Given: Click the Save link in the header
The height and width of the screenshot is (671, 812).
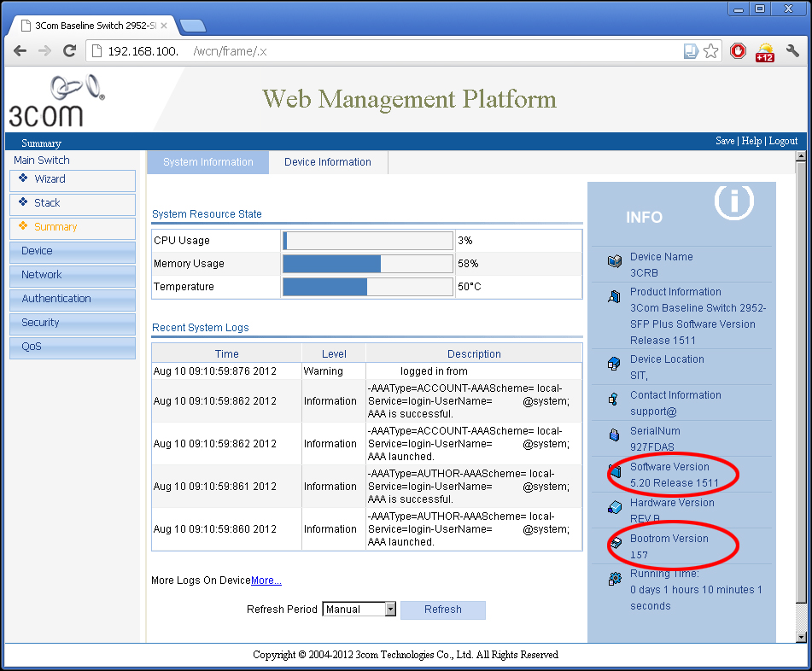Looking at the screenshot, I should click(725, 141).
